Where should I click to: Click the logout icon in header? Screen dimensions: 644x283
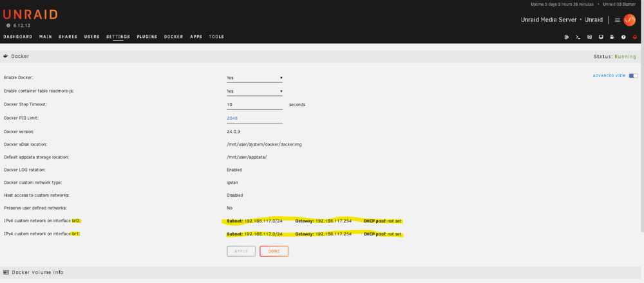click(567, 37)
